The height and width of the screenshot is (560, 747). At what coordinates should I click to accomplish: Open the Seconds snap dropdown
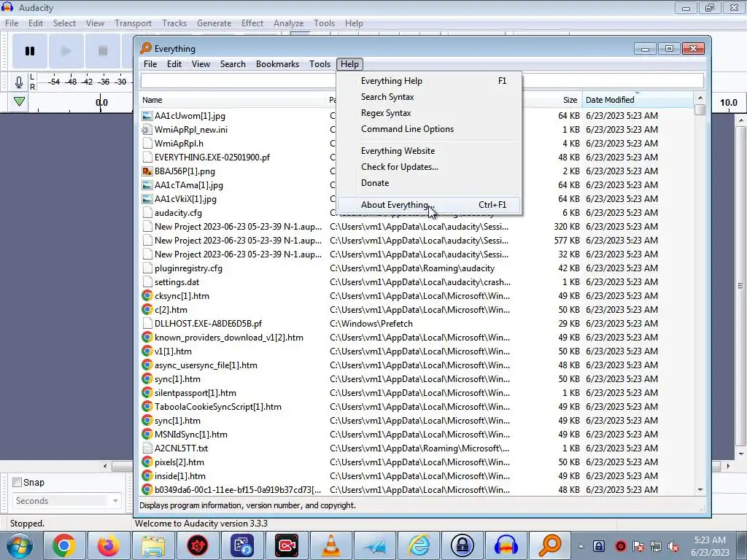click(x=66, y=500)
